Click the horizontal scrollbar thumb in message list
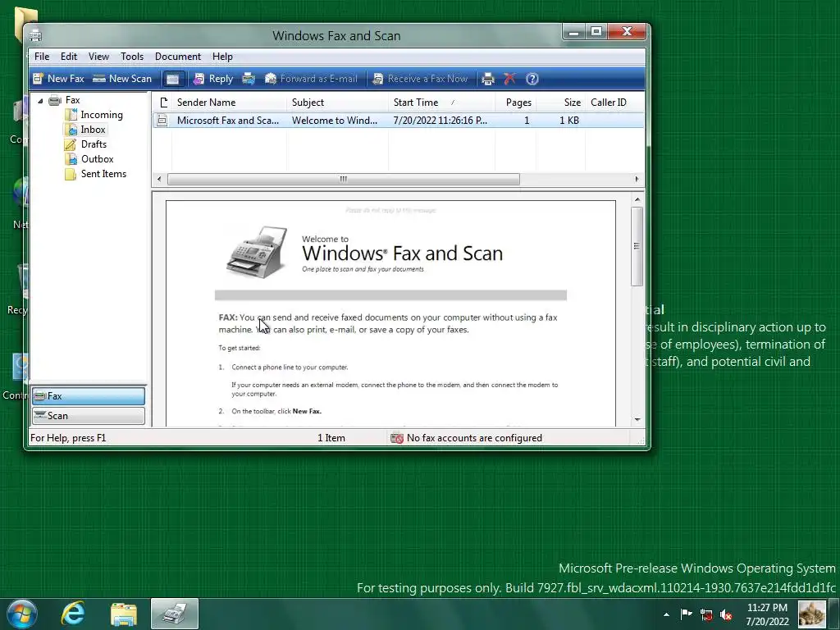Viewport: 840px width, 630px height. 344,179
